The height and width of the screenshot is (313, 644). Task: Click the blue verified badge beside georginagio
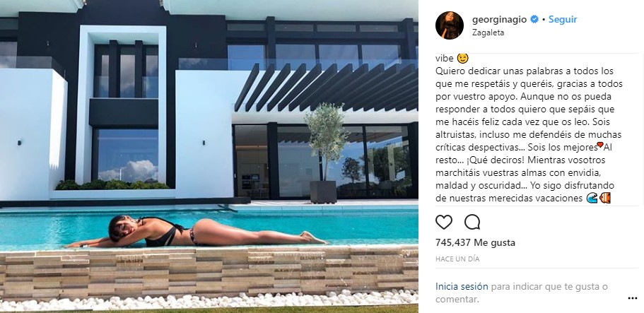534,19
